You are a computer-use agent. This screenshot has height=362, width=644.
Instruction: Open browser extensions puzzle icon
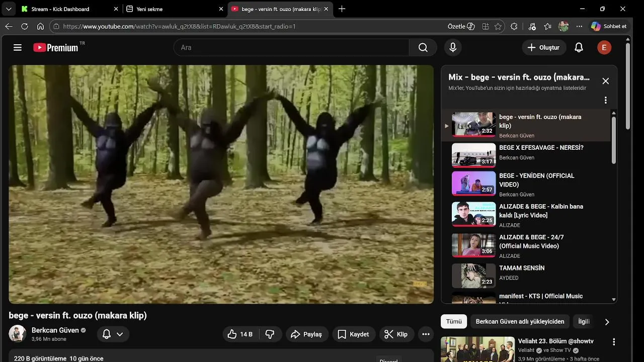514,26
